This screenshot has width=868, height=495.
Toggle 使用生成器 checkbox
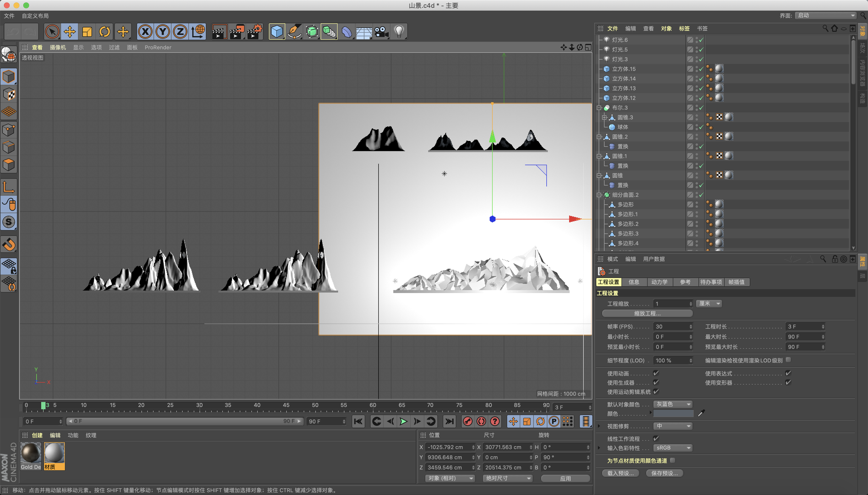(x=656, y=382)
